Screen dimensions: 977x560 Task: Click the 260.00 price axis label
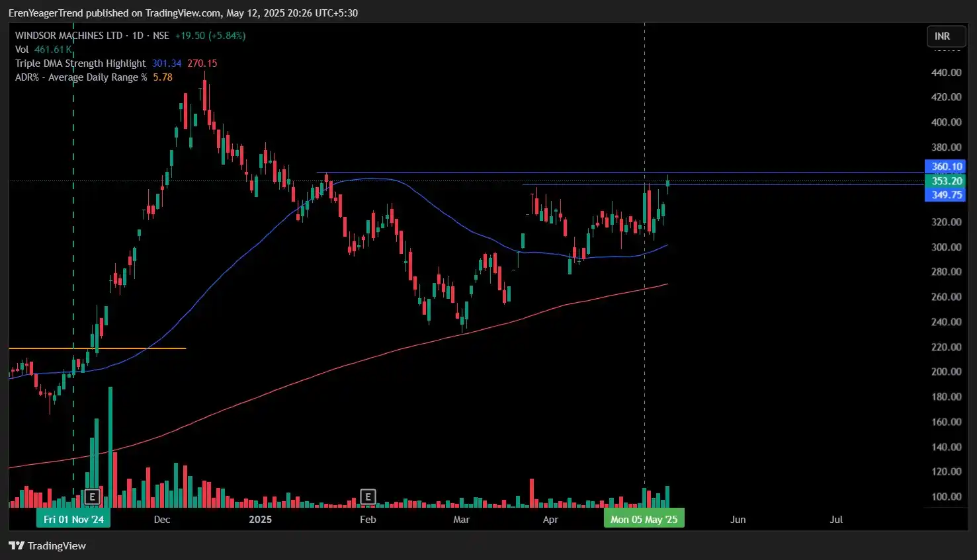click(946, 297)
